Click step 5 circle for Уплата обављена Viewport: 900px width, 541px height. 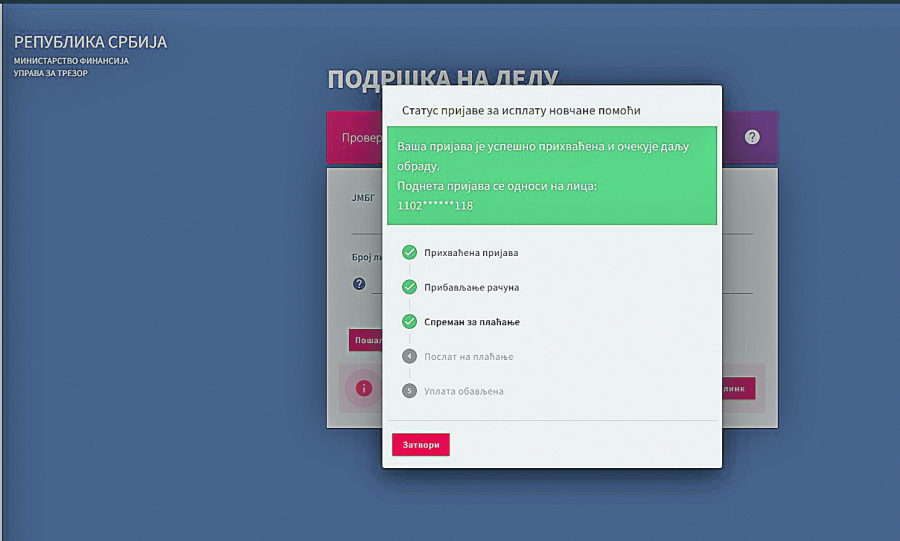tap(409, 391)
